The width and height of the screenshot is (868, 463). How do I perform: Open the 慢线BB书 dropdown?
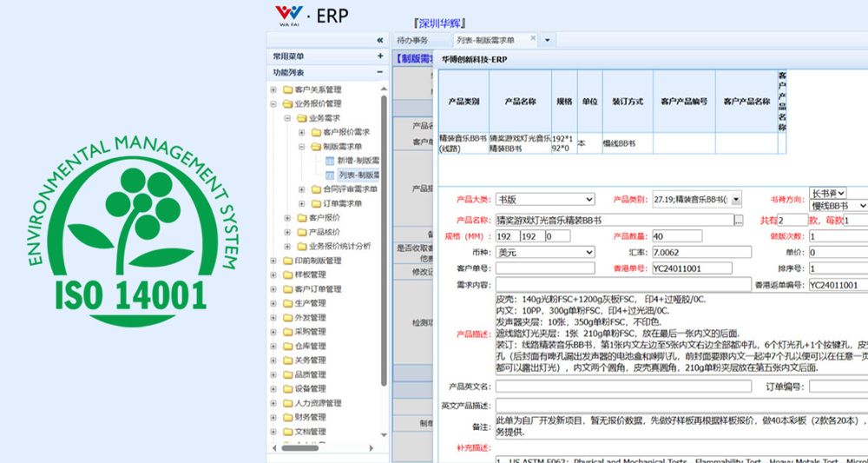(x=838, y=206)
